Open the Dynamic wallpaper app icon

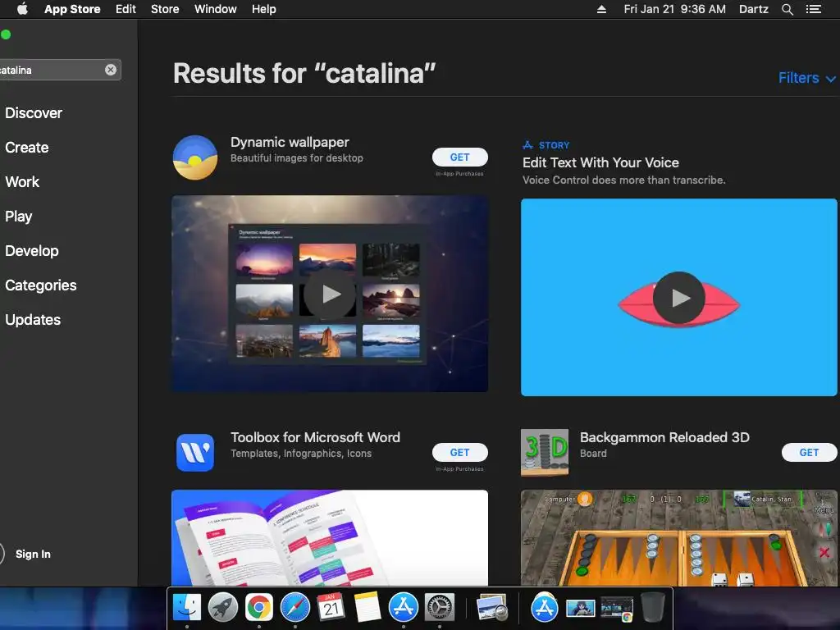click(x=195, y=157)
